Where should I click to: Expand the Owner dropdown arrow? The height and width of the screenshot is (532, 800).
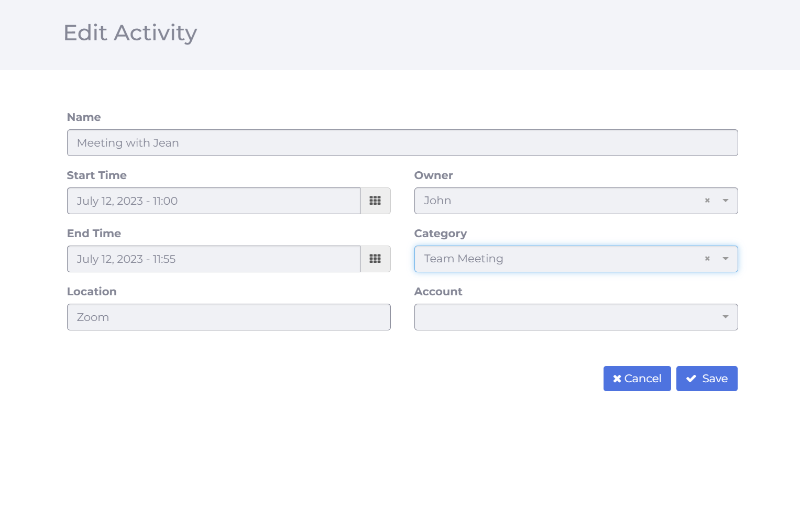coord(726,201)
